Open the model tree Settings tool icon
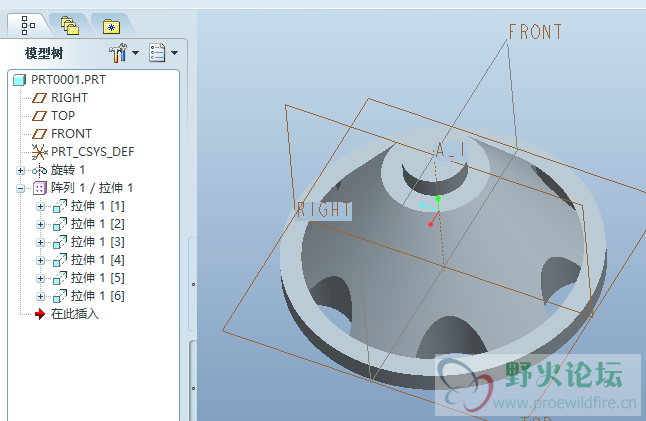The image size is (646, 421). (x=118, y=53)
